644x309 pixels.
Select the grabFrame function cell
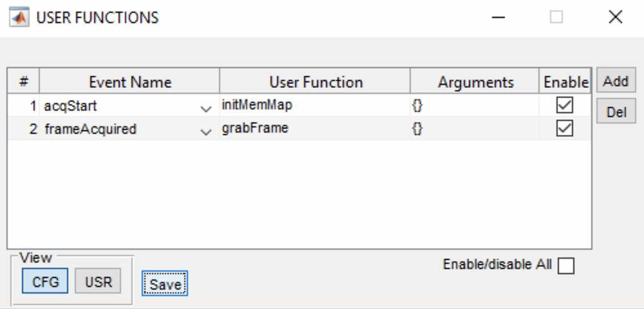[x=315, y=129]
